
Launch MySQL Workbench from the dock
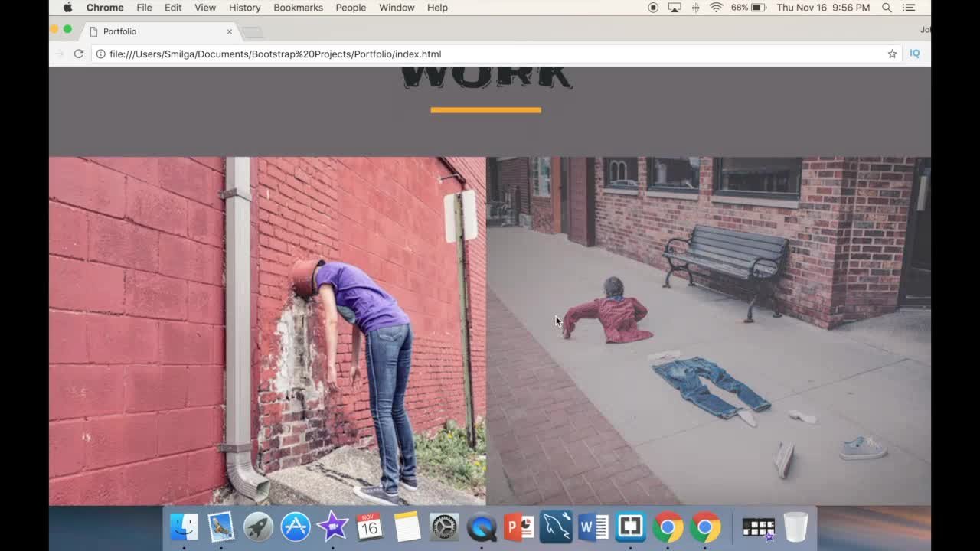[x=556, y=527]
